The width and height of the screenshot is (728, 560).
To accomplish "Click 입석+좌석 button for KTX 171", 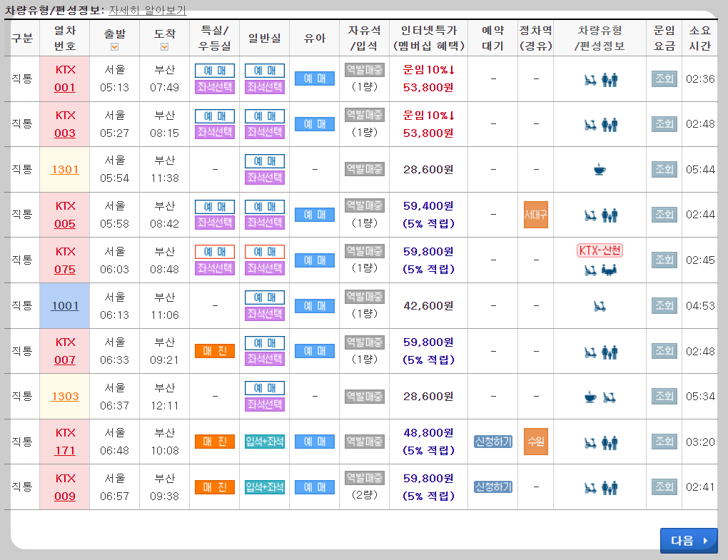I will [x=264, y=441].
